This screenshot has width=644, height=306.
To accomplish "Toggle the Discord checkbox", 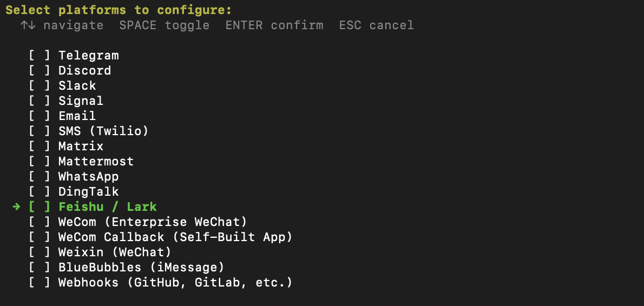I will 40,71.
